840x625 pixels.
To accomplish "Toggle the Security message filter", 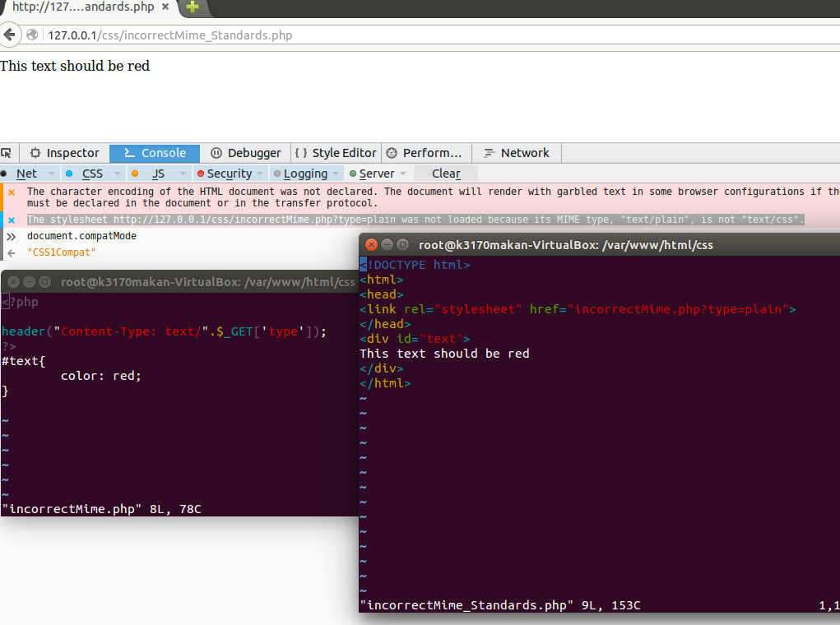I will click(x=230, y=174).
